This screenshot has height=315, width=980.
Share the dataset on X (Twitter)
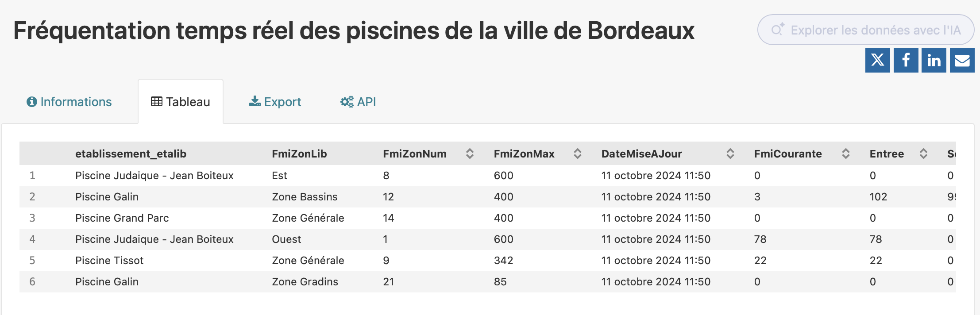pyautogui.click(x=877, y=60)
